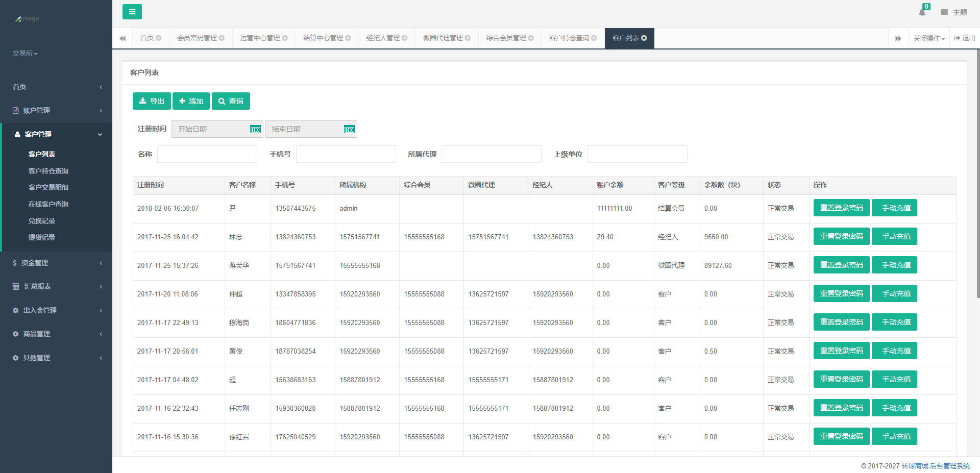This screenshot has width=980, height=473.
Task: Click the start date calendar icon
Action: [255, 130]
